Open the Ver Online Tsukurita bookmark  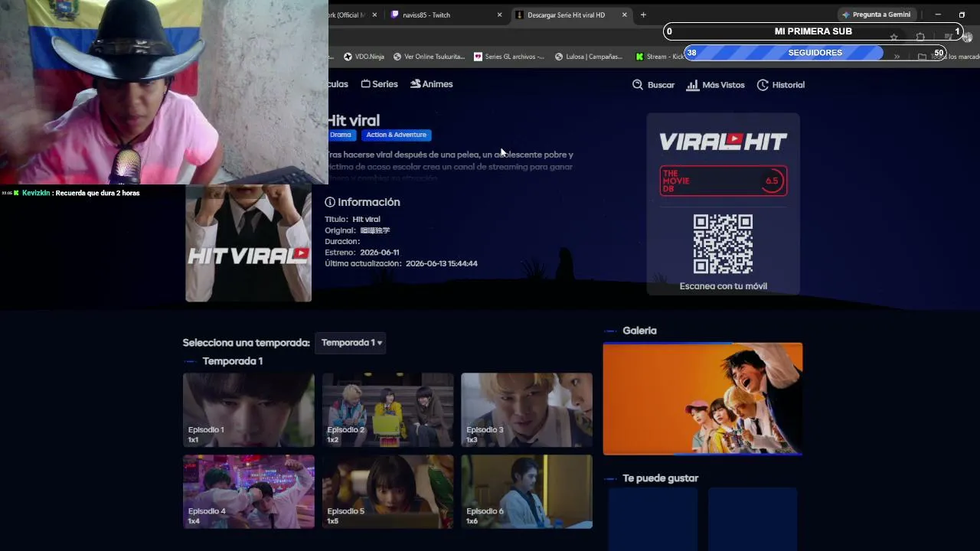point(429,57)
